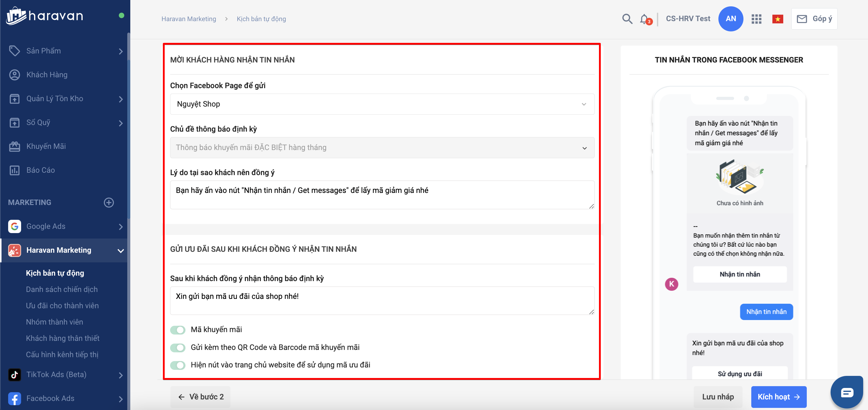The height and width of the screenshot is (410, 868).
Task: Collapse the Haravan Marketing chevron
Action: point(121,251)
